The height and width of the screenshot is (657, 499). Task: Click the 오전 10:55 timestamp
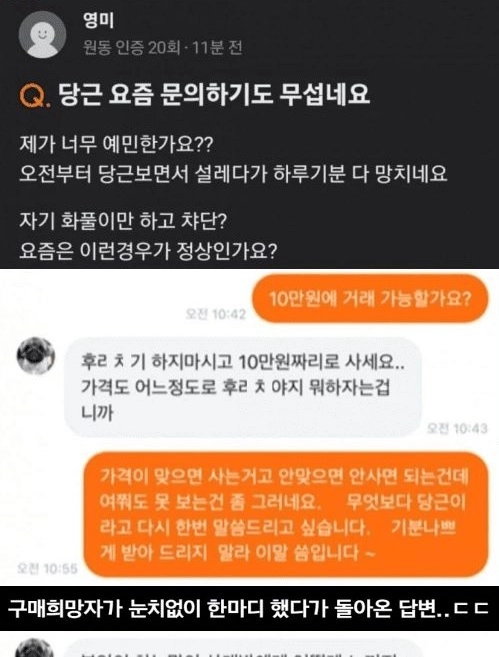pos(47,569)
